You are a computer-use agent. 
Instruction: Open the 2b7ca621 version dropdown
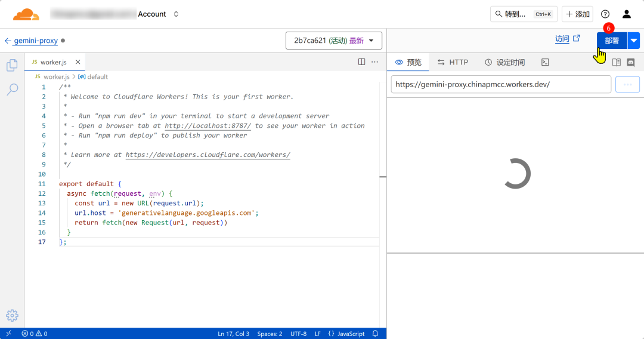point(333,41)
